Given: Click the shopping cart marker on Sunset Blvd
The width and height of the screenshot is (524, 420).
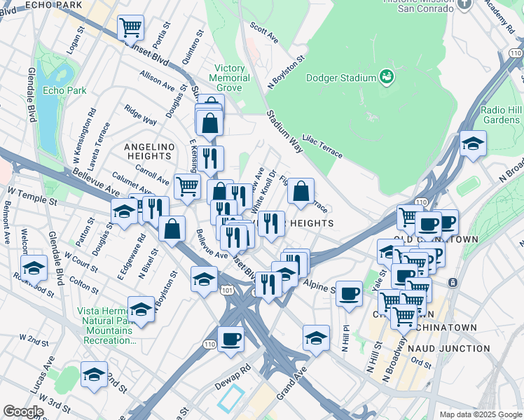Looking at the screenshot, I should [130, 29].
